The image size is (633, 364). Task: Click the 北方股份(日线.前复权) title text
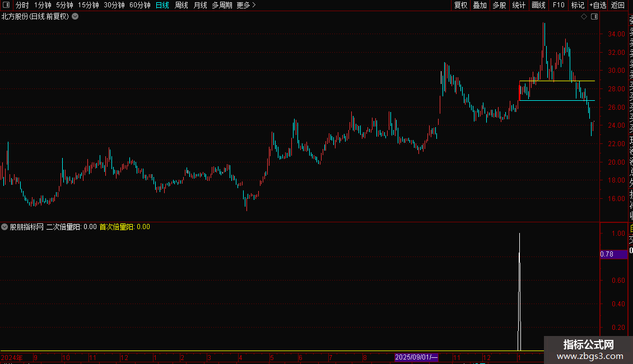(35, 17)
